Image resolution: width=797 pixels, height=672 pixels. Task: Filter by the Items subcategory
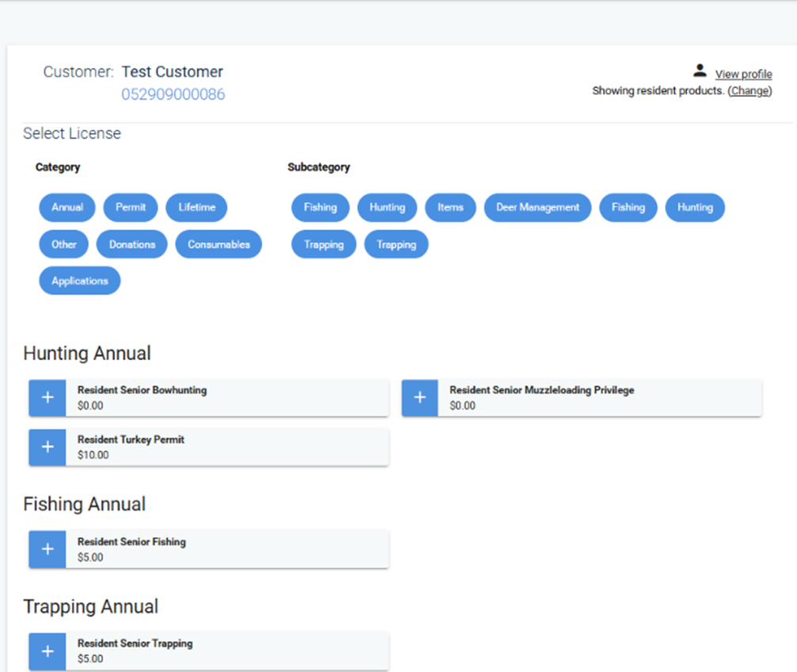(x=450, y=207)
